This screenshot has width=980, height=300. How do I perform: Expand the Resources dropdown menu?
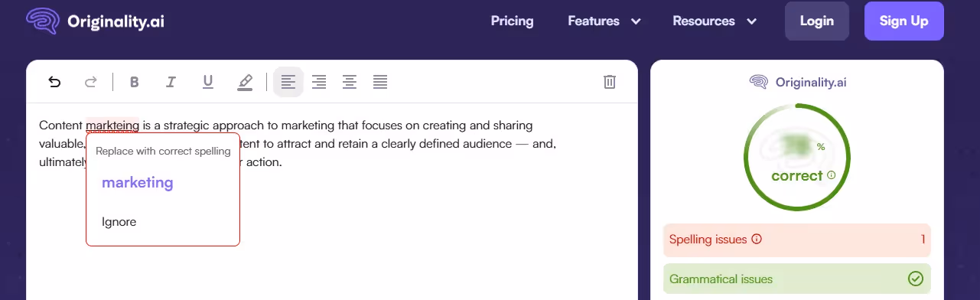pos(715,21)
